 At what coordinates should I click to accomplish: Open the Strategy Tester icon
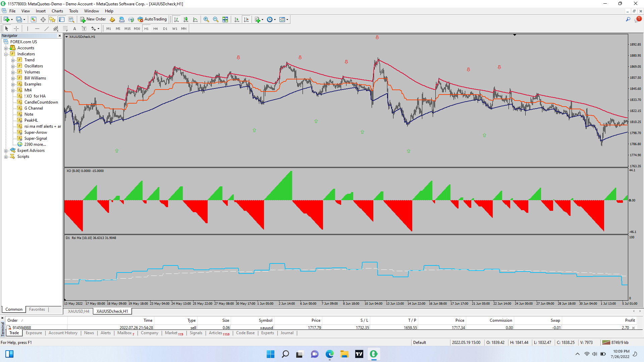[71, 19]
